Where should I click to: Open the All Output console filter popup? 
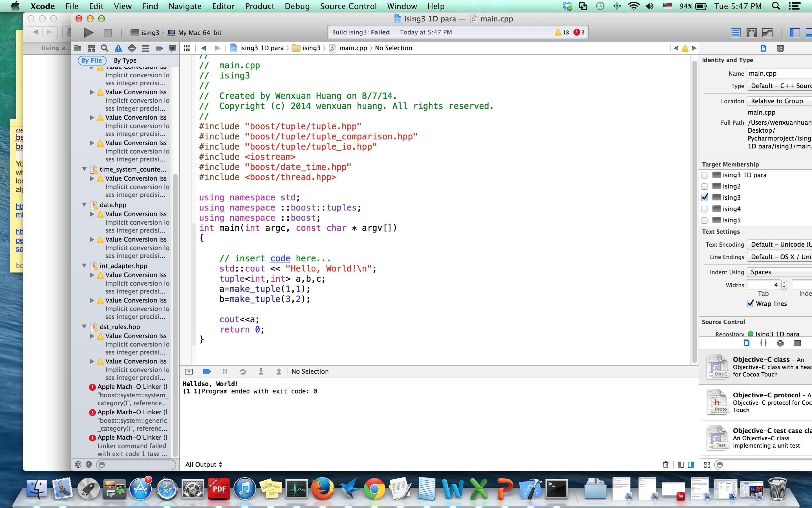click(x=204, y=465)
